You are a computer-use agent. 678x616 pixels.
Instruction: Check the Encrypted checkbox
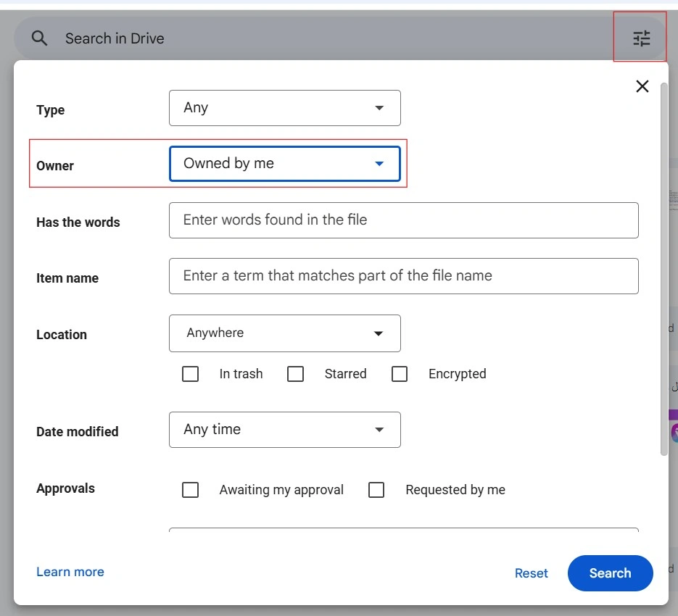click(399, 374)
